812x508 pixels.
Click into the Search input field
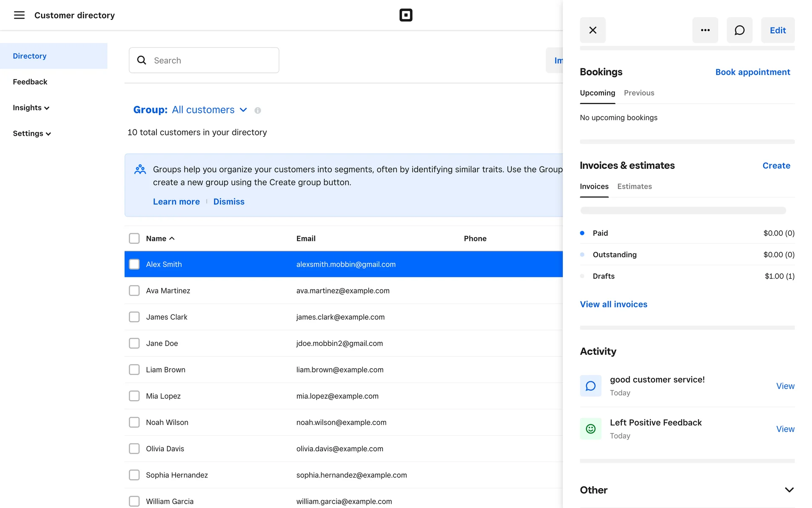211,60
